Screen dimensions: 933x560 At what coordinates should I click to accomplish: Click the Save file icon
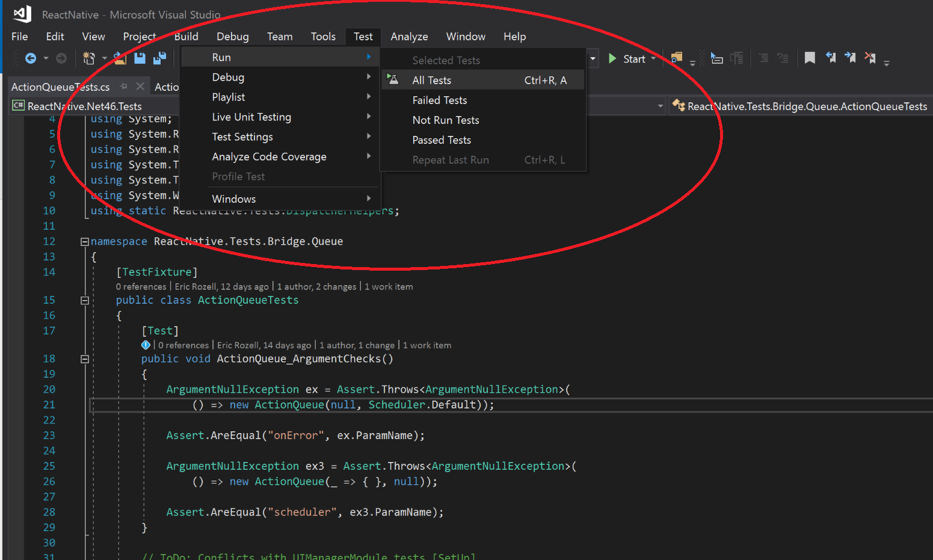(140, 58)
